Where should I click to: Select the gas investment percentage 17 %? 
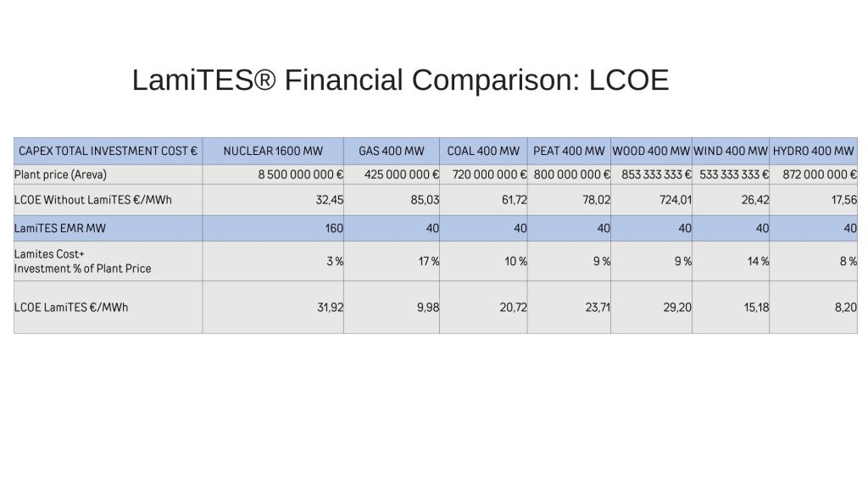click(x=428, y=261)
